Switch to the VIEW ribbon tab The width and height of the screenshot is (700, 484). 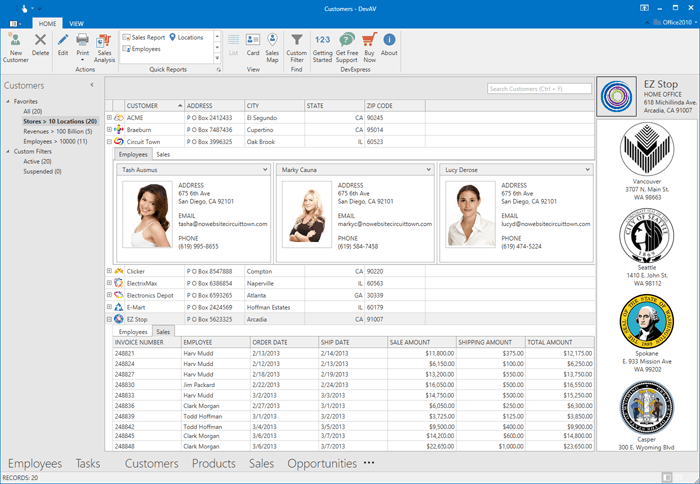click(x=77, y=22)
